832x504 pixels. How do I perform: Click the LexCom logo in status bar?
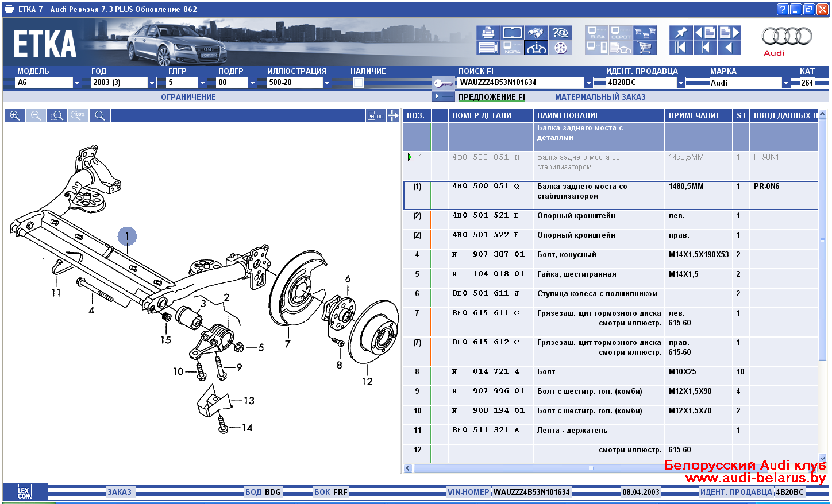(x=24, y=492)
